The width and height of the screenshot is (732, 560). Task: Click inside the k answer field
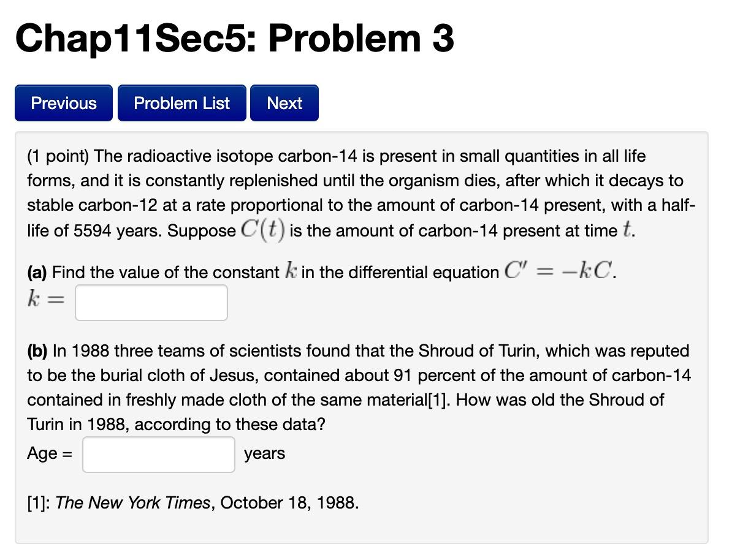[x=151, y=302]
